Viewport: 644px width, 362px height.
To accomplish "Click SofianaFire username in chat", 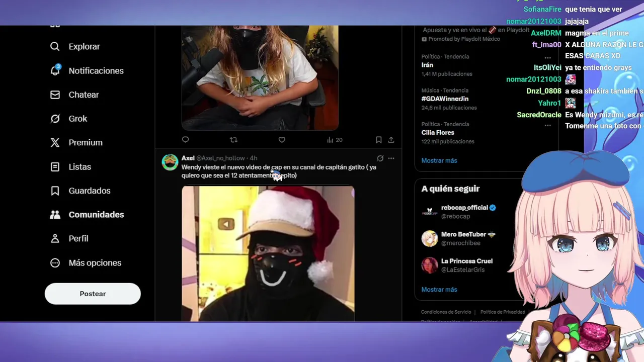I will click(542, 9).
